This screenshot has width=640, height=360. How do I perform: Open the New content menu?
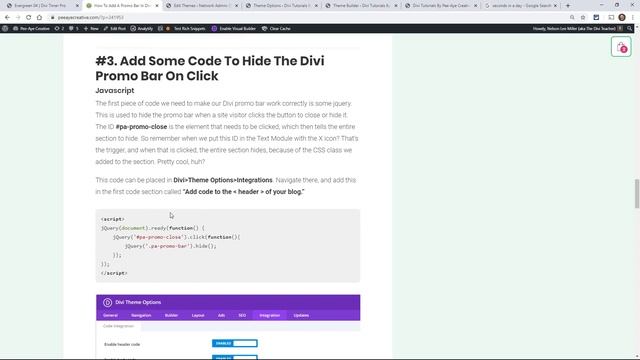(91, 29)
